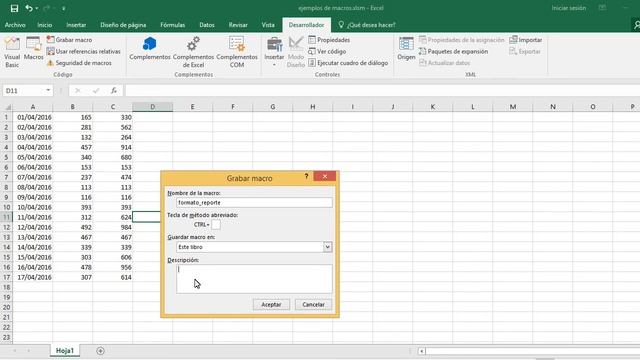
Task: Open the Complementos store icon
Action: [150, 49]
